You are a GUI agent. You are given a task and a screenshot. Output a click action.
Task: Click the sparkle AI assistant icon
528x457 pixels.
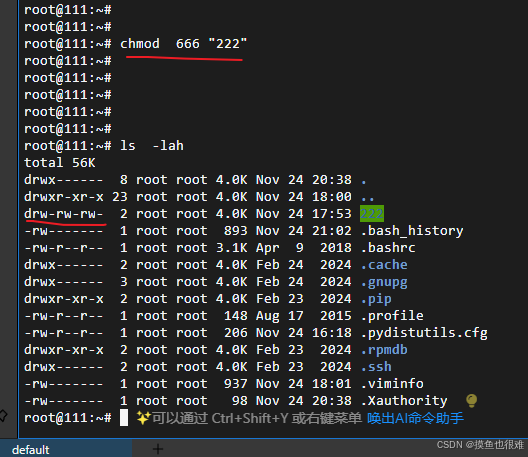[x=143, y=418]
